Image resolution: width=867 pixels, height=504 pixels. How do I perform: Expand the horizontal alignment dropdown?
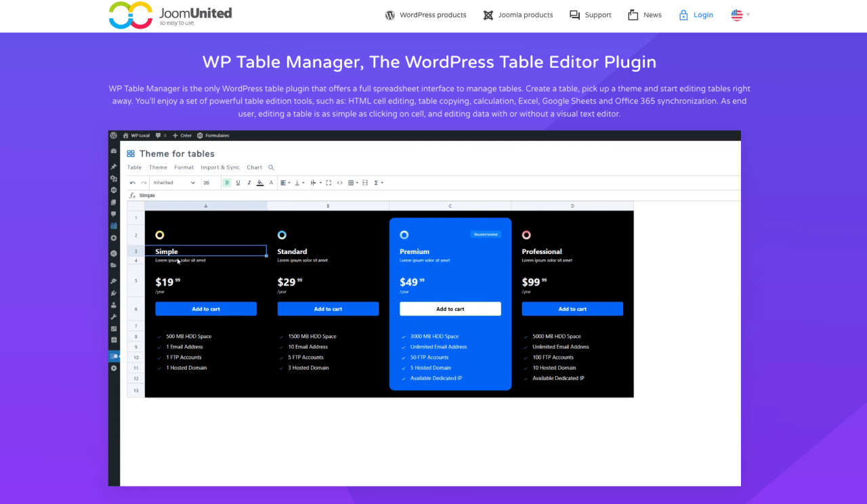pyautogui.click(x=285, y=183)
